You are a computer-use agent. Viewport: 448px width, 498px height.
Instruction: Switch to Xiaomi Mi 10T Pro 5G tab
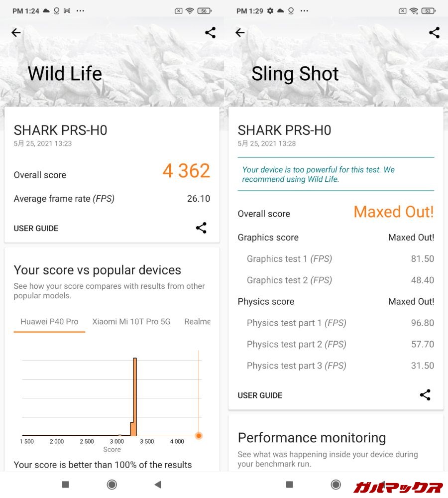pos(131,322)
